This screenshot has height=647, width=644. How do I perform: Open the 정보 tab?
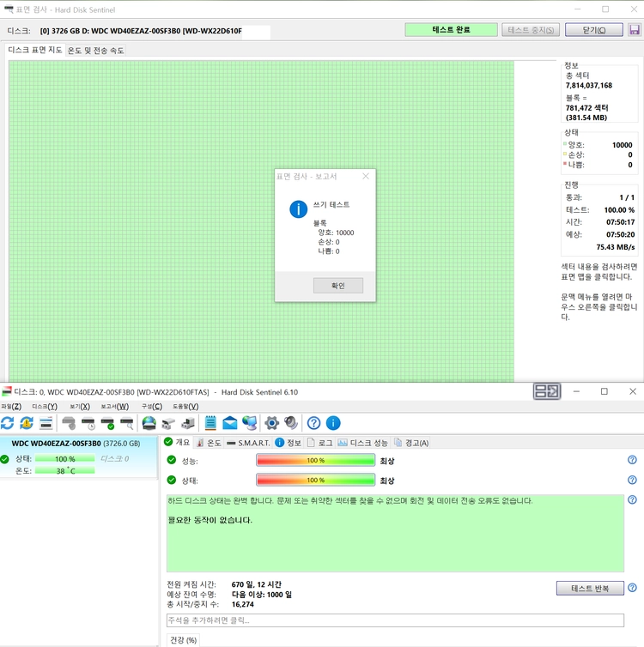tap(289, 443)
